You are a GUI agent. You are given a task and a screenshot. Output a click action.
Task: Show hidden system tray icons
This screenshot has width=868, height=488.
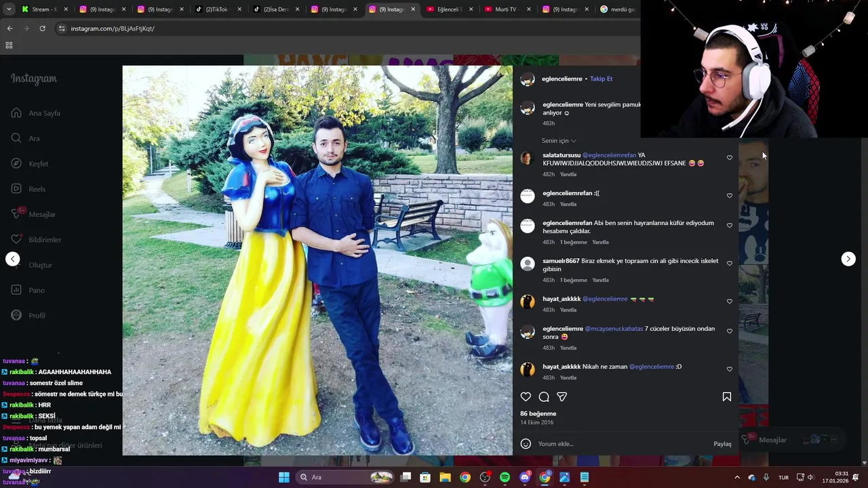pos(737,477)
